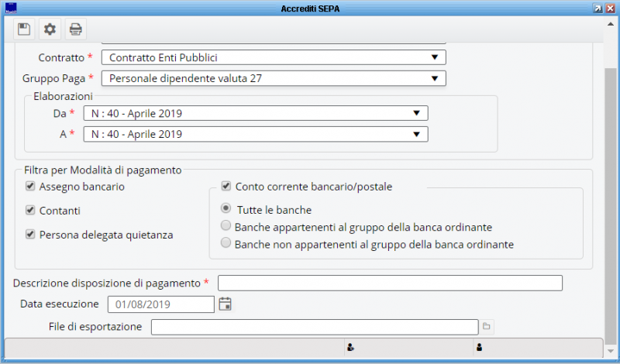Click the single user status bar icon

click(479, 347)
